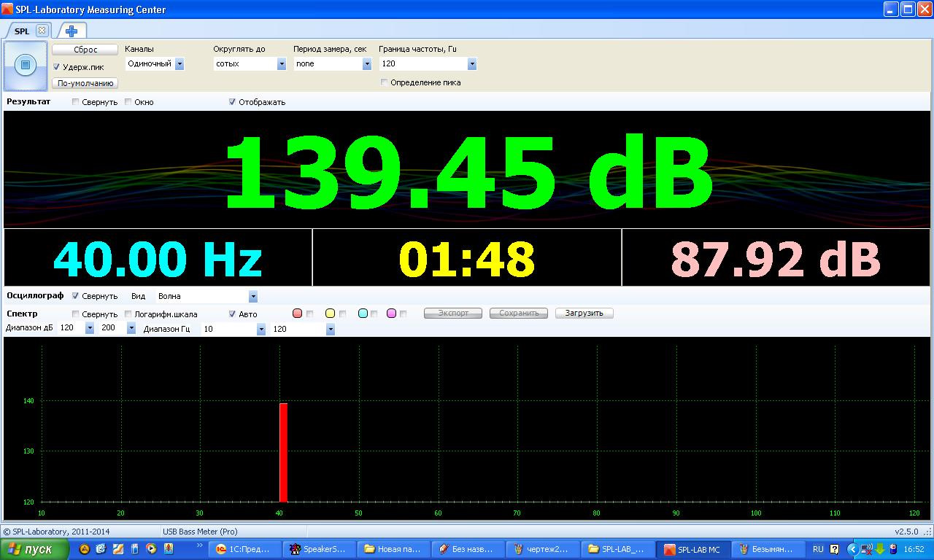Toggle checkbox next to red swatch
Image resolution: width=934 pixels, height=560 pixels.
click(310, 314)
